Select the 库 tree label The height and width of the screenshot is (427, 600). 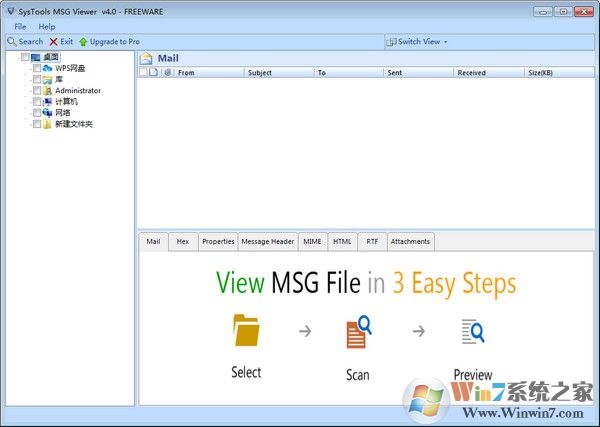(x=59, y=79)
